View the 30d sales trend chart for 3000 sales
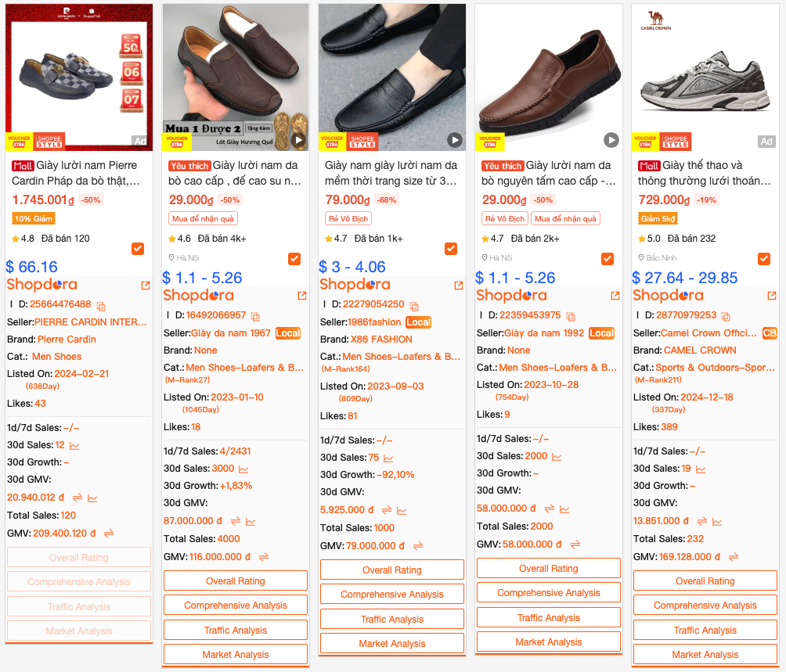This screenshot has width=786, height=672. 243,469
